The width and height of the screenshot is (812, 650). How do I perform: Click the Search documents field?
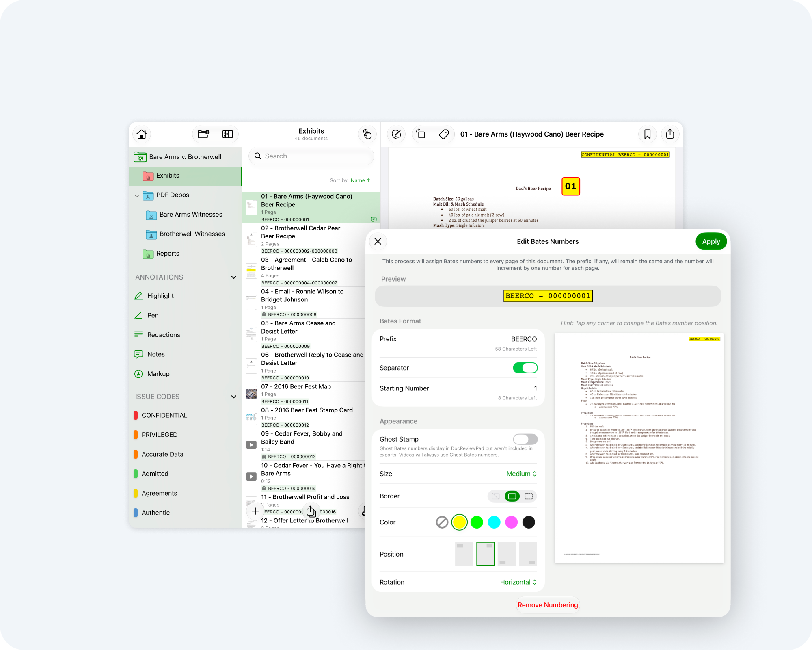(x=311, y=156)
